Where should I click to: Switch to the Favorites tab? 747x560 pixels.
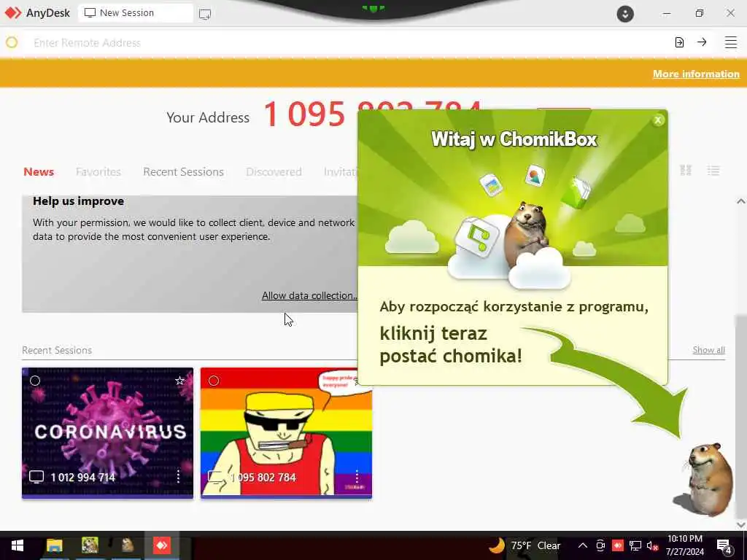(x=98, y=172)
